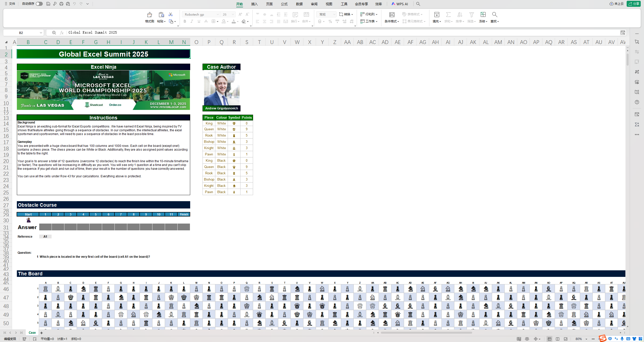Click the Fill (填充) icon
Image resolution: width=644 pixels, height=342 pixels.
click(437, 15)
